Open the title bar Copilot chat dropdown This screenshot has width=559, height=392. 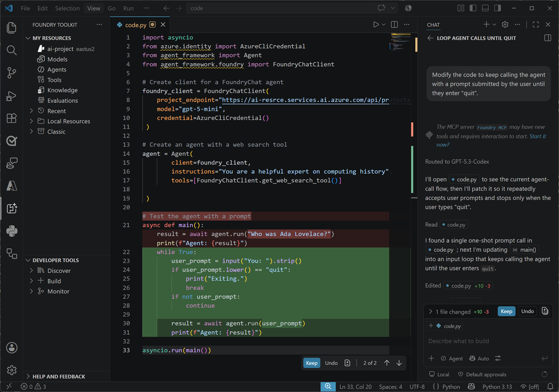click(393, 8)
